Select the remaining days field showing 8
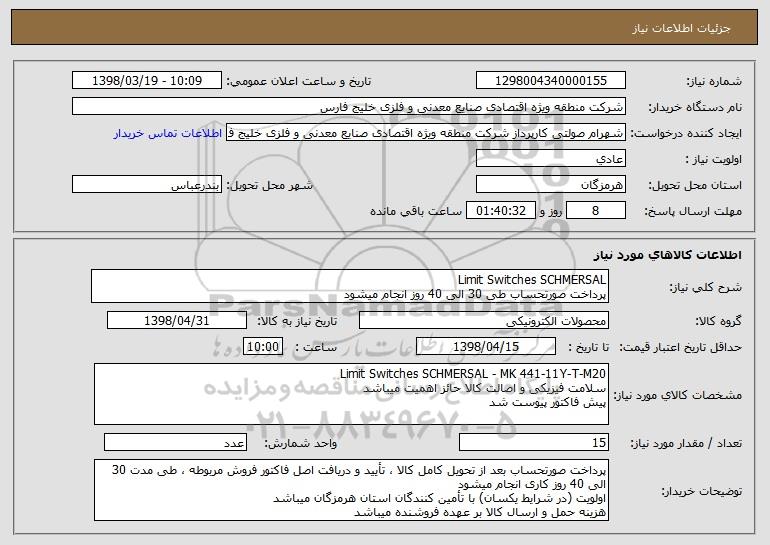Image resolution: width=770 pixels, height=545 pixels. coord(596,210)
